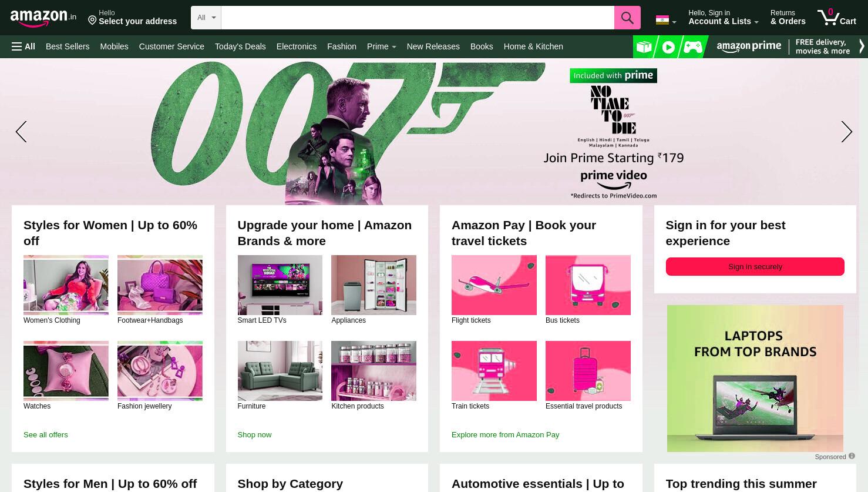
Task: Open the India flag language dropdown
Action: click(666, 20)
